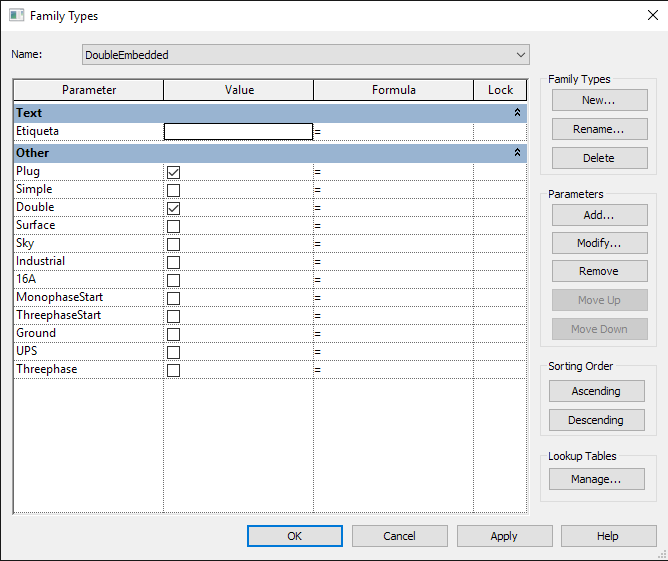Check the Industrial parameter box
The image size is (668, 561).
(173, 262)
